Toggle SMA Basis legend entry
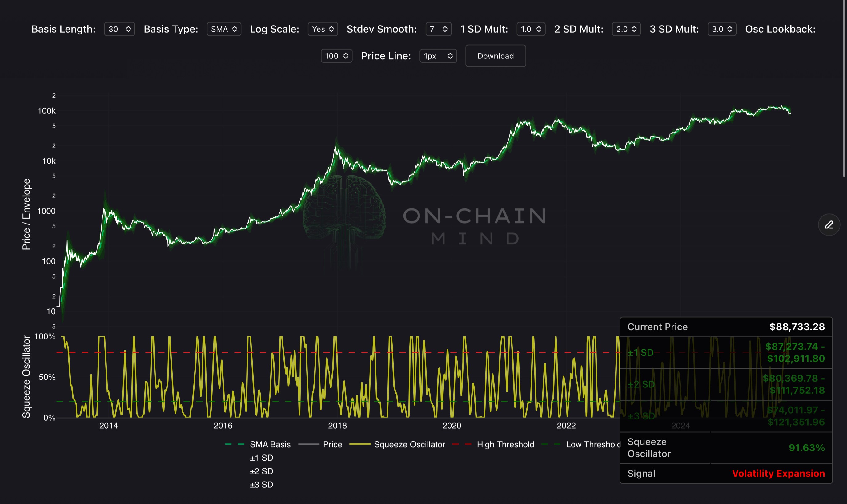This screenshot has width=847, height=504. point(270,444)
